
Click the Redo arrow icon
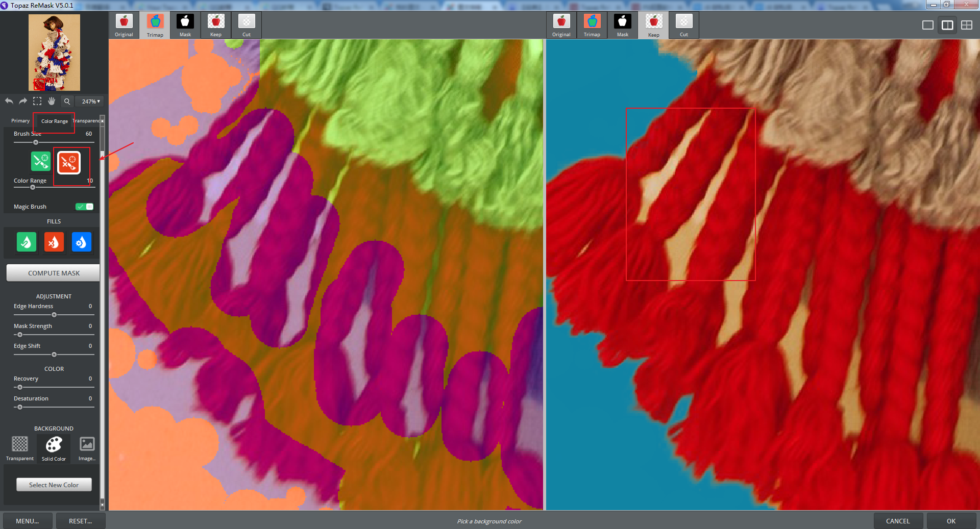pyautogui.click(x=23, y=101)
